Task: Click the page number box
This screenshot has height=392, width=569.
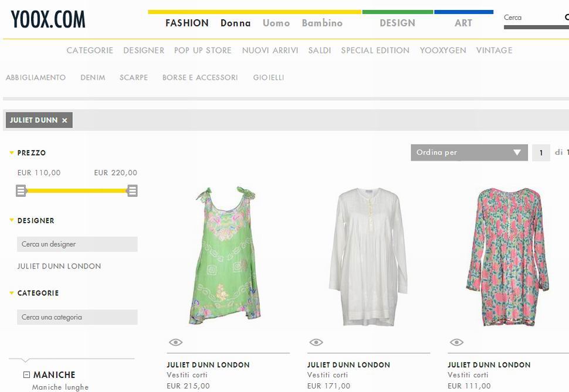Action: (541, 153)
